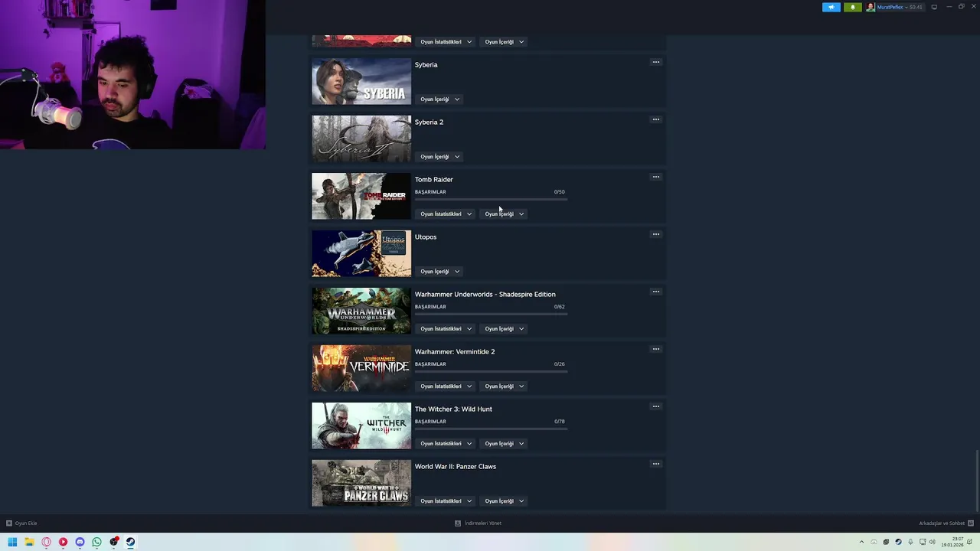This screenshot has width=980, height=551.
Task: Open the Utopos game title link
Action: click(425, 237)
